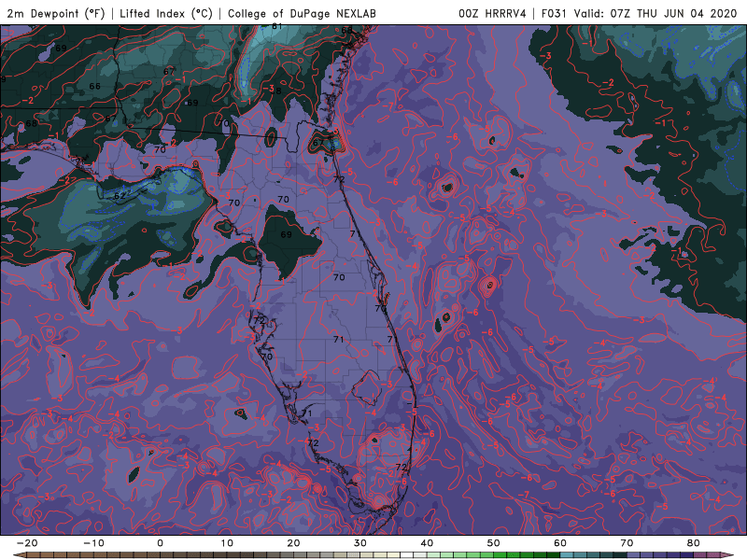Click the right arrow end of the color bar
This screenshot has width=747, height=560.
click(x=727, y=555)
